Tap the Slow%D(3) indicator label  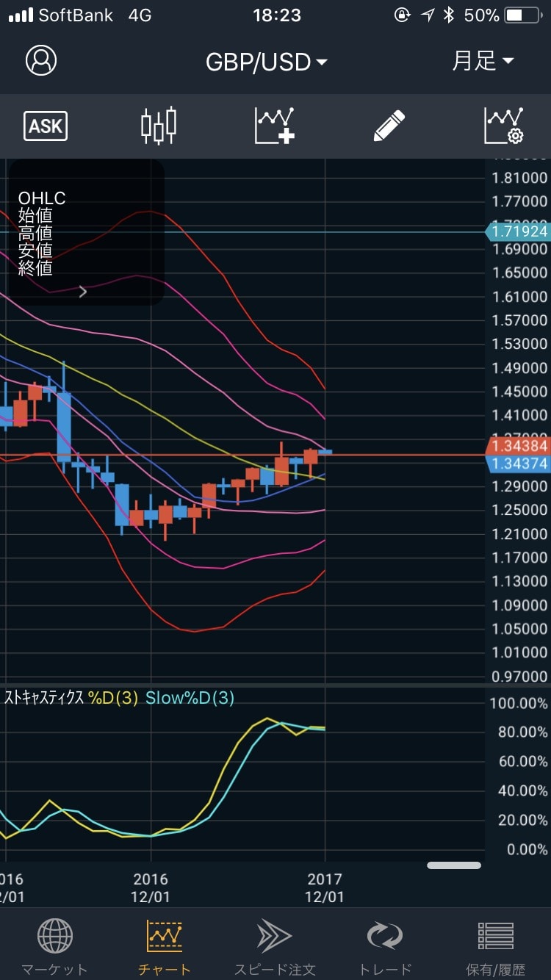pos(190,698)
